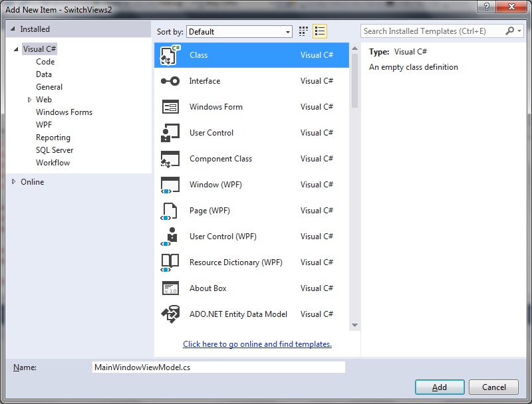
Task: Select the Resource Dictionary (WPF) icon
Action: (x=170, y=262)
